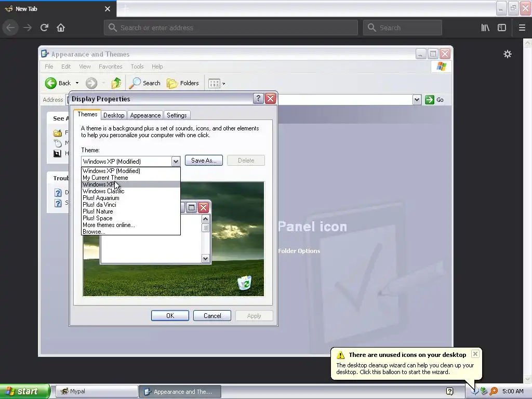Open the Address bar dropdown arrow
532x399 pixels.
(x=417, y=100)
